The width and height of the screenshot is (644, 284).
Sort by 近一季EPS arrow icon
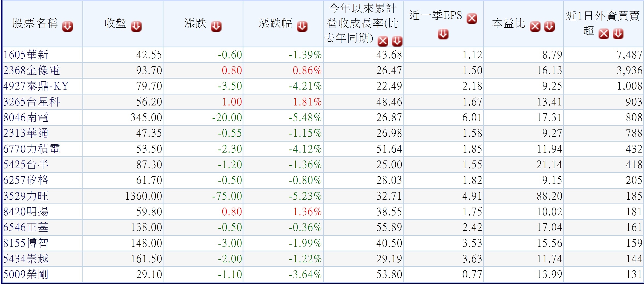443,34
